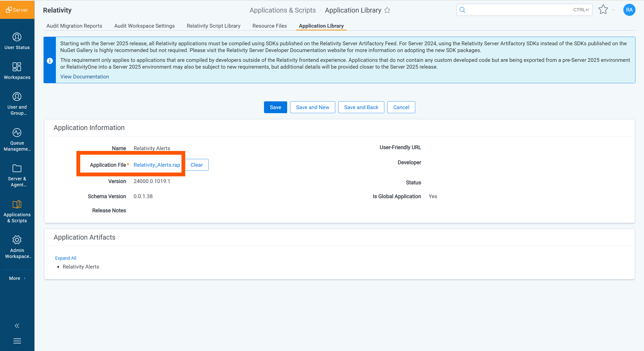Screen dimensions: 644x351
Task: Click the search magnifier icon
Action: (463, 10)
